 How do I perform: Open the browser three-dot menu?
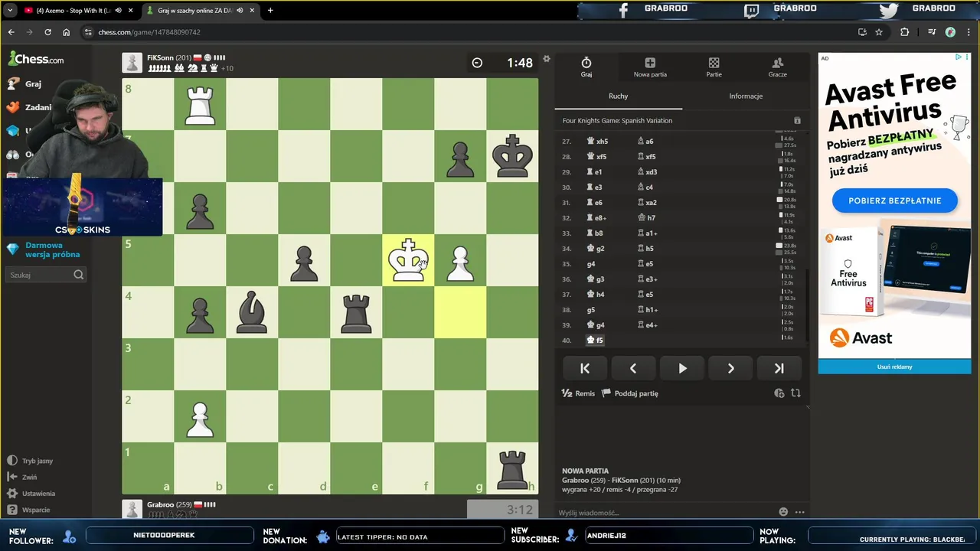click(968, 32)
